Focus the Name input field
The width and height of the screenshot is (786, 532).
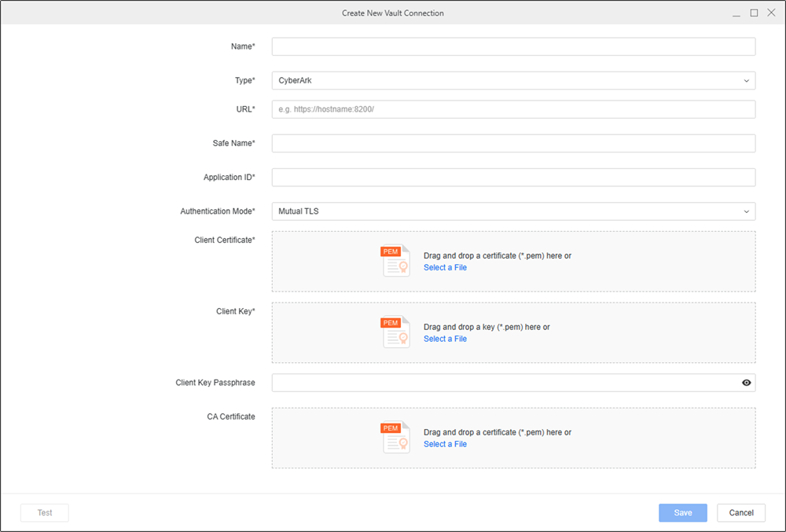tap(512, 46)
